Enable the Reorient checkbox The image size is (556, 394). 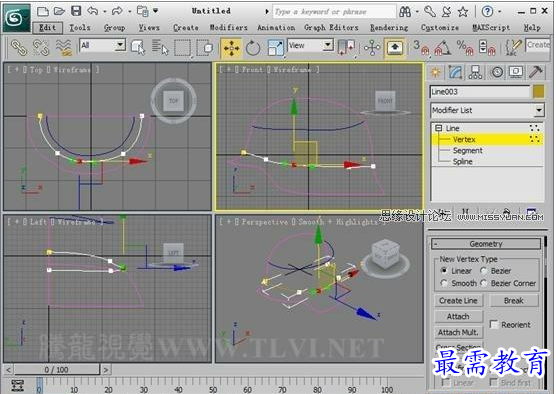494,324
